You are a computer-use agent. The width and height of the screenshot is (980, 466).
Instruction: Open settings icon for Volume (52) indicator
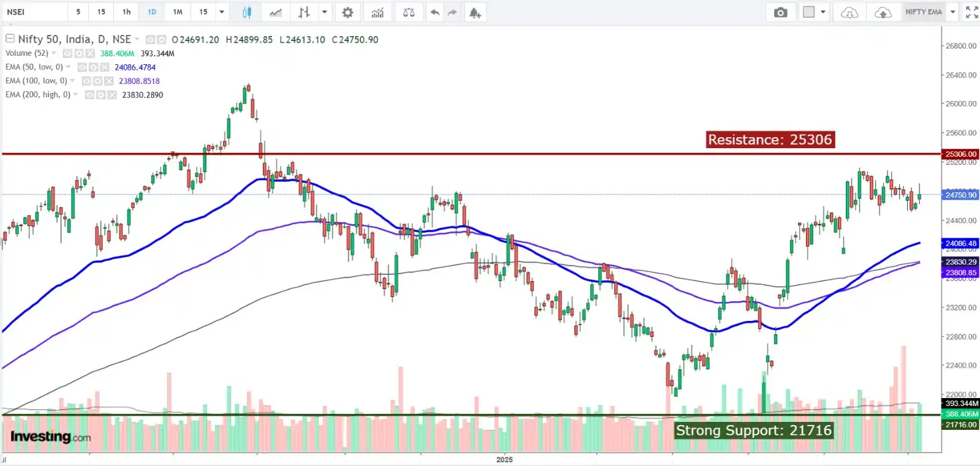(x=78, y=54)
